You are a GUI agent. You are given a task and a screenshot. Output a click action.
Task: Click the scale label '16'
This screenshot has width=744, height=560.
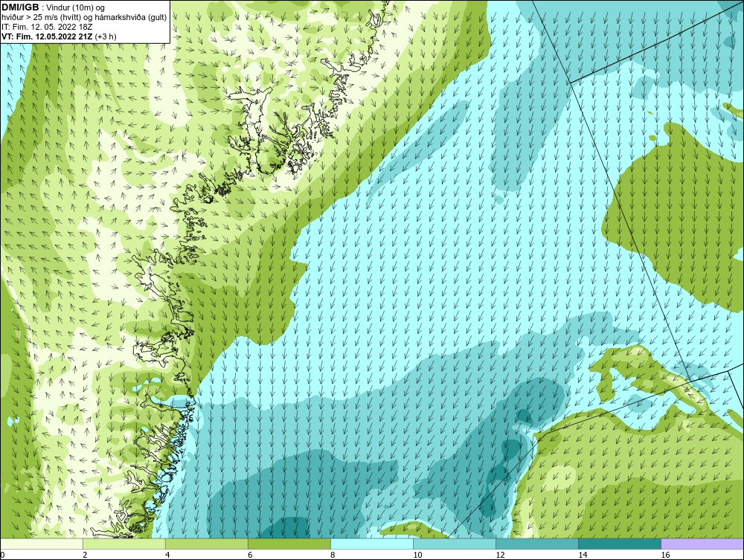click(665, 555)
